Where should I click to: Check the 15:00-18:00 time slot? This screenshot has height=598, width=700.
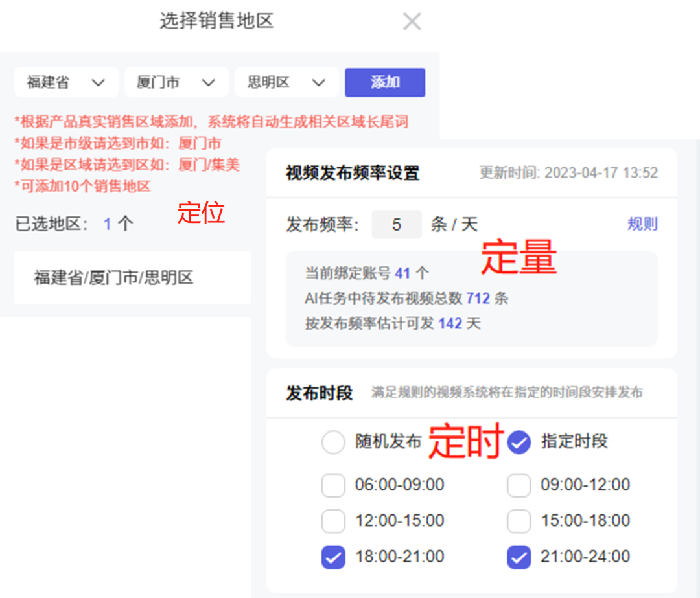point(519,521)
